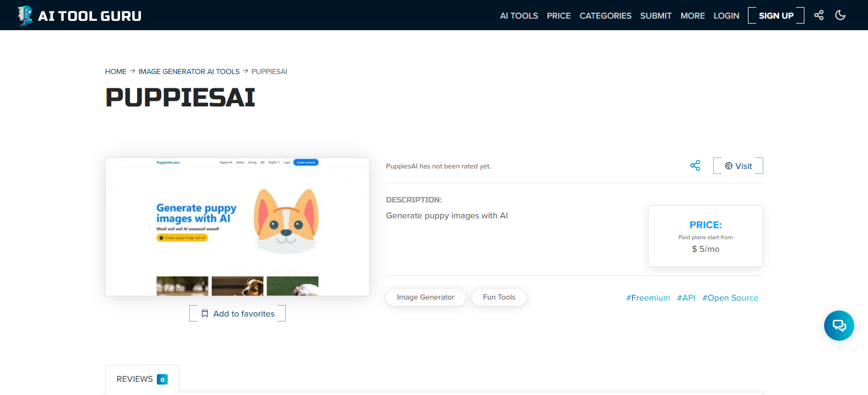The width and height of the screenshot is (868, 395).
Task: Click the PRICE: heading in the price box
Action: [x=706, y=225]
